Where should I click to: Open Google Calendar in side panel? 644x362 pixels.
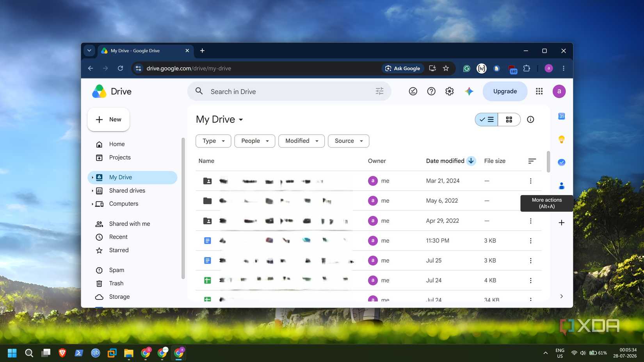[561, 116]
